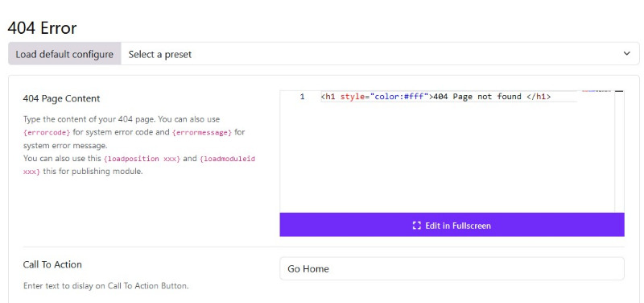Click the closing </h1> tag in code

coord(538,97)
